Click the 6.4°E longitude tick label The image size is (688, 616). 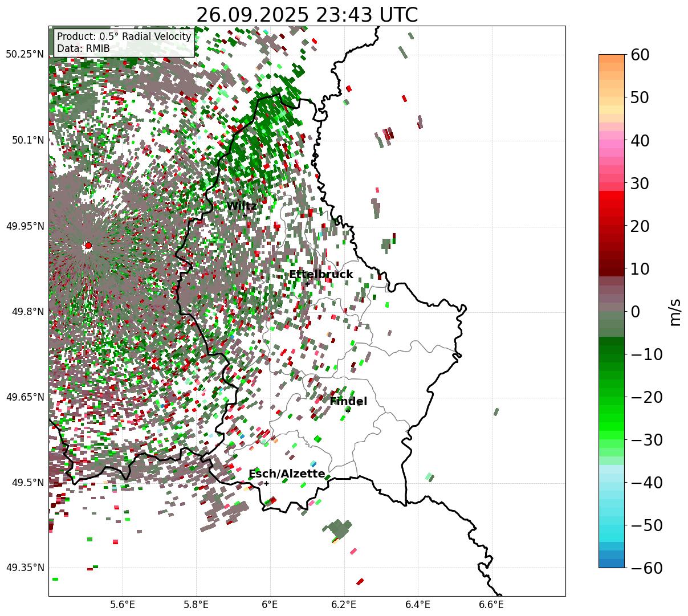pyautogui.click(x=418, y=605)
